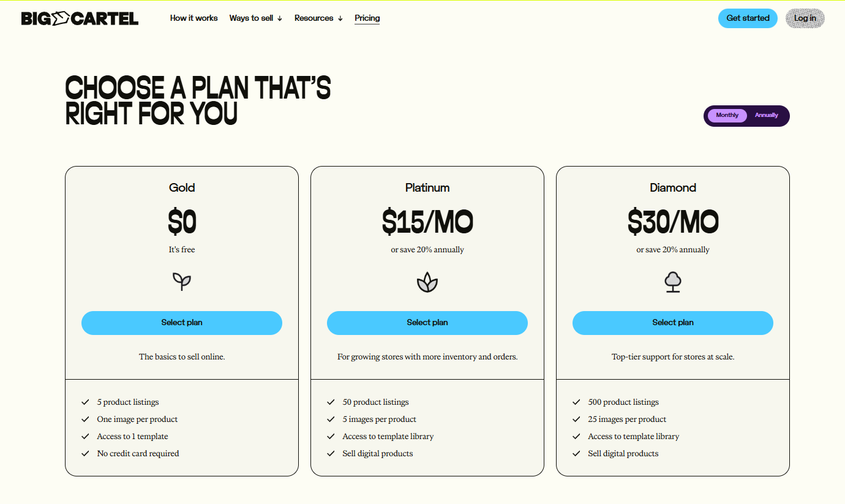Select plan for the Diamond tier

pos(673,323)
